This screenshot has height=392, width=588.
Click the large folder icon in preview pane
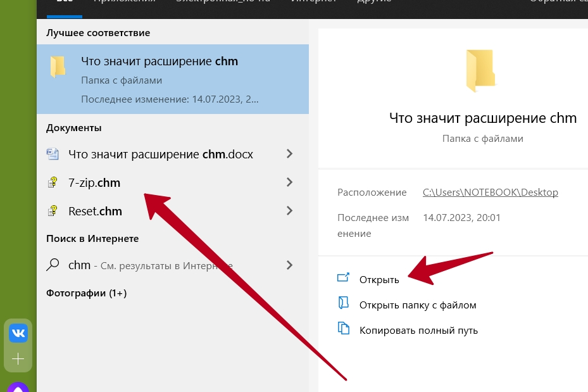point(480,70)
